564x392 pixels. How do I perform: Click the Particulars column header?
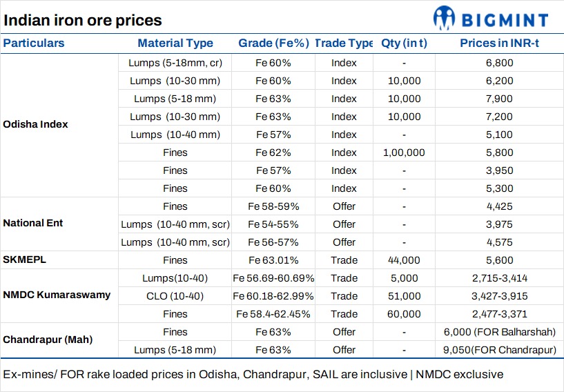34,43
